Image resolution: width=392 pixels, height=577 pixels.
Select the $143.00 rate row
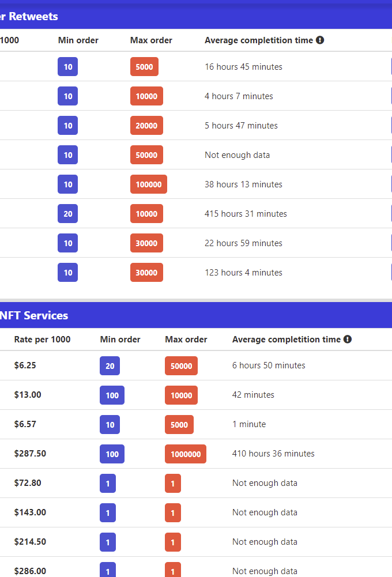pos(196,512)
